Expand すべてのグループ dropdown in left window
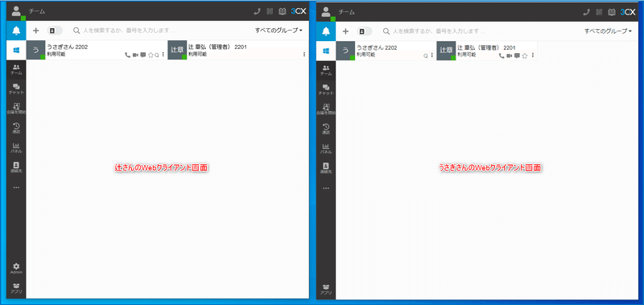This screenshot has width=644, height=305. pyautogui.click(x=279, y=31)
